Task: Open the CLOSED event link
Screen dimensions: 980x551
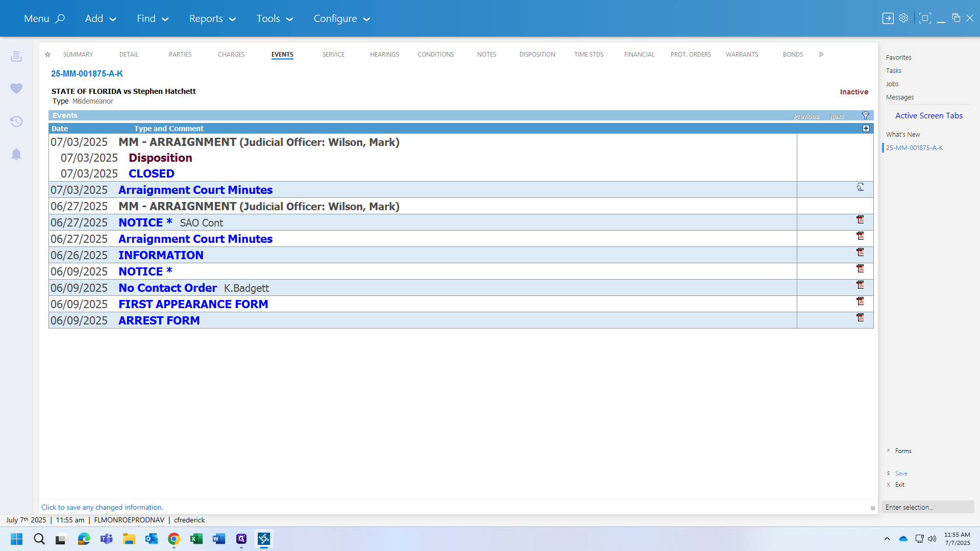Action: (x=152, y=173)
